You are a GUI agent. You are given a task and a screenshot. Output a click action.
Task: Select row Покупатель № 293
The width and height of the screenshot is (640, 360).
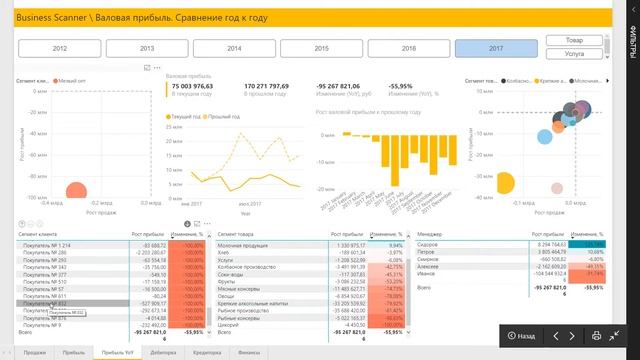click(x=111, y=260)
